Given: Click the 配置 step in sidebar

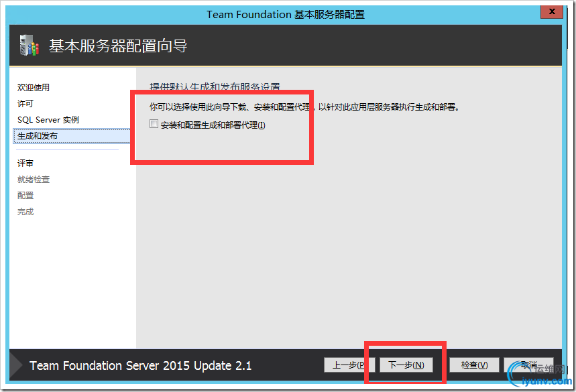Looking at the screenshot, I should pyautogui.click(x=25, y=195).
